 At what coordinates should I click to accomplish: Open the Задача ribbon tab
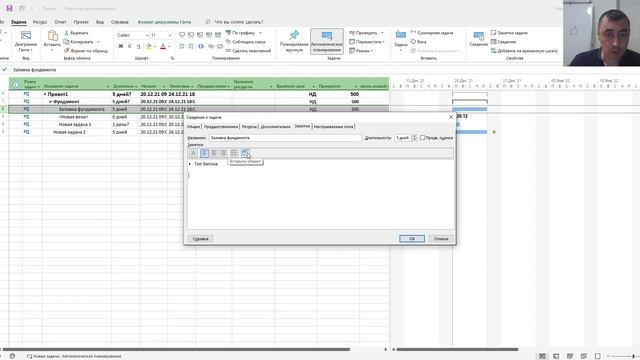tap(18, 22)
